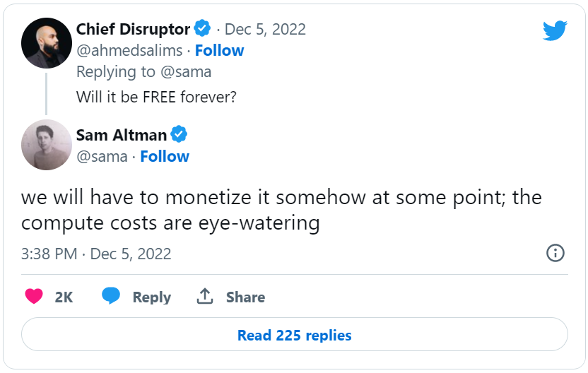This screenshot has width=588, height=373.
Task: Click the blue reply bubble icon
Action: (111, 297)
